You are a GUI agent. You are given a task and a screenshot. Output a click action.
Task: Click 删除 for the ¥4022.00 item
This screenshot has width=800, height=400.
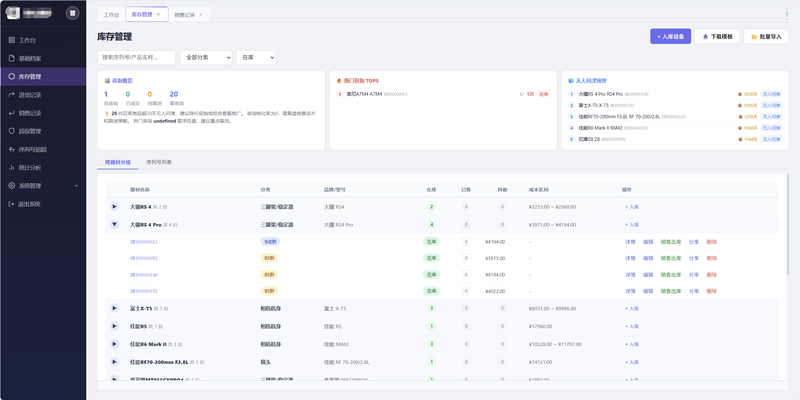712,291
